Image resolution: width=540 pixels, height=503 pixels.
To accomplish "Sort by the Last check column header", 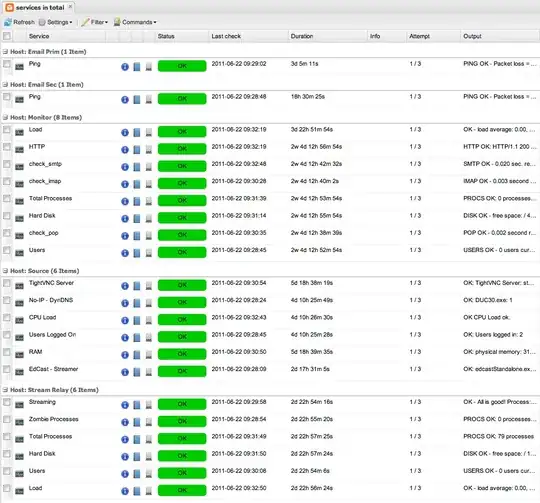I will [226, 36].
